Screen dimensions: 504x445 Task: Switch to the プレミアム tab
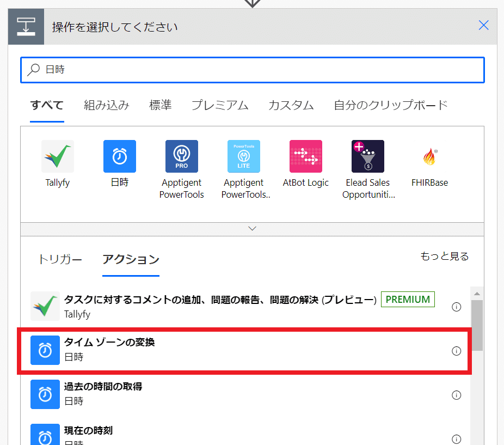pos(220,105)
